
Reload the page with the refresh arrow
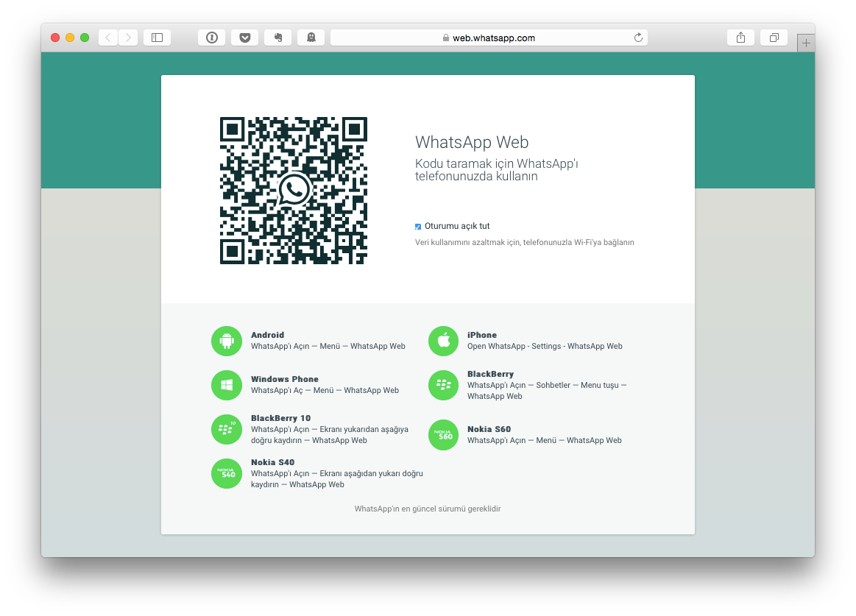pos(638,38)
